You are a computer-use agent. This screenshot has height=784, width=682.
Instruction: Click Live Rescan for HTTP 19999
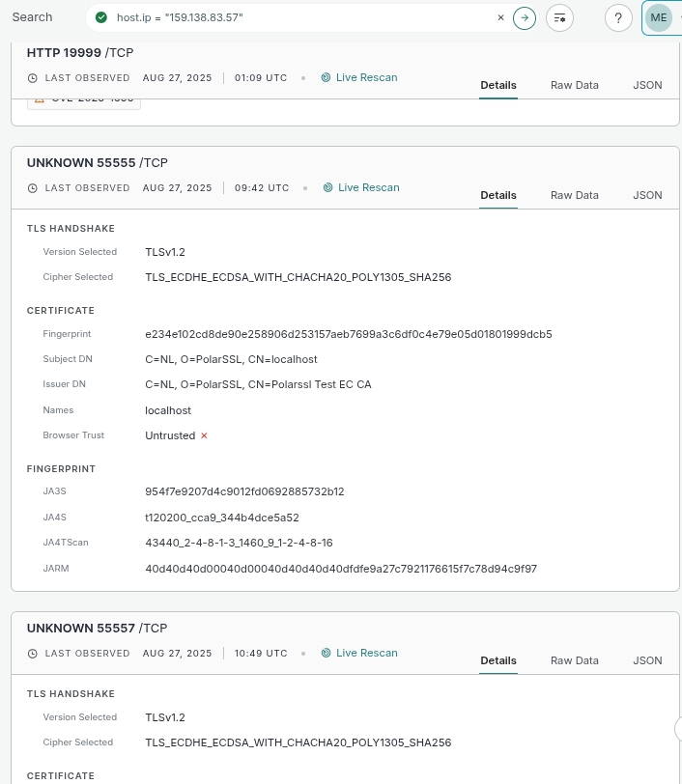366,77
